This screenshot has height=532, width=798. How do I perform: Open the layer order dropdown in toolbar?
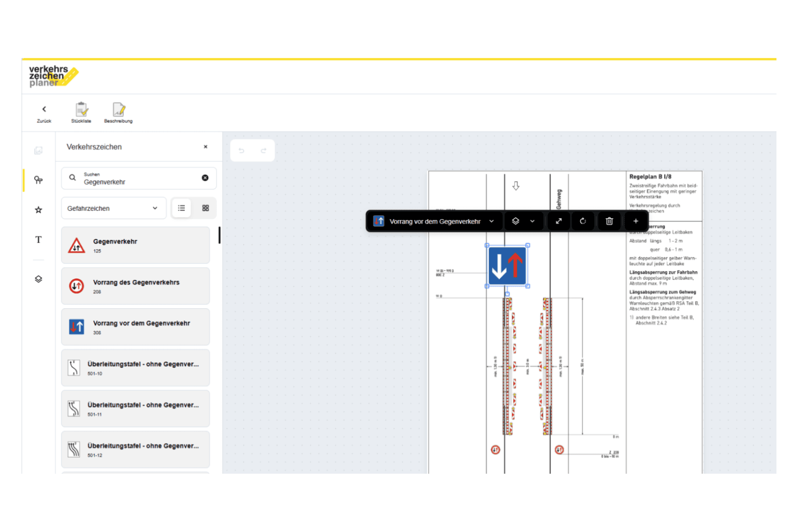pos(523,221)
